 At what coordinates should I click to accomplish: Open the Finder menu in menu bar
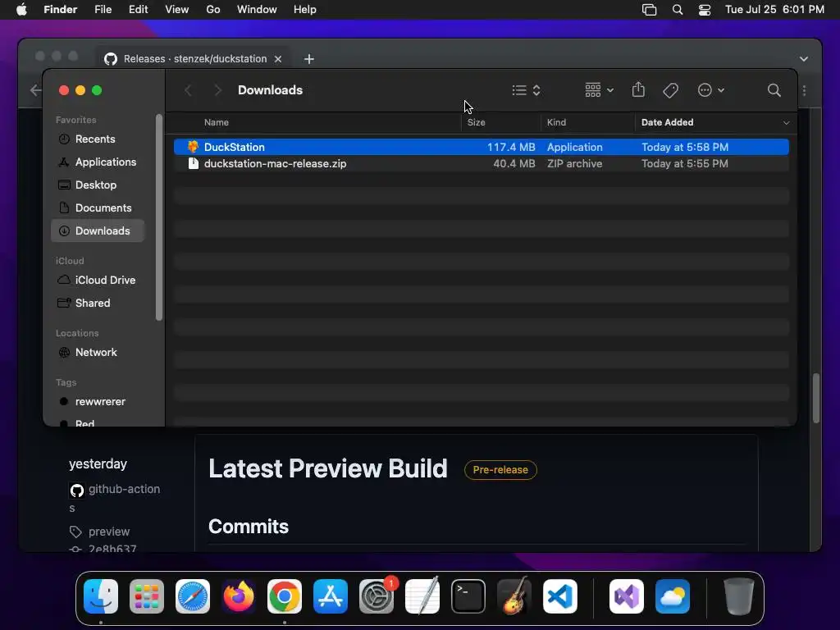tap(60, 10)
